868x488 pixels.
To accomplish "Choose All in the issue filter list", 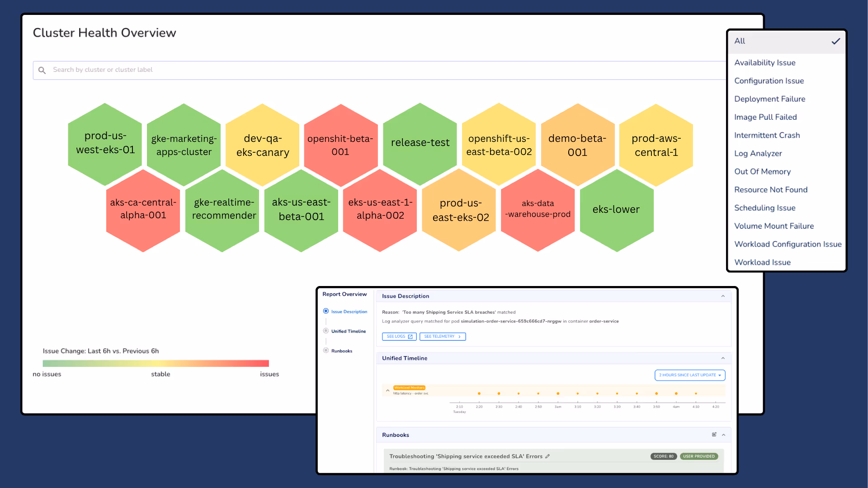I will (787, 42).
